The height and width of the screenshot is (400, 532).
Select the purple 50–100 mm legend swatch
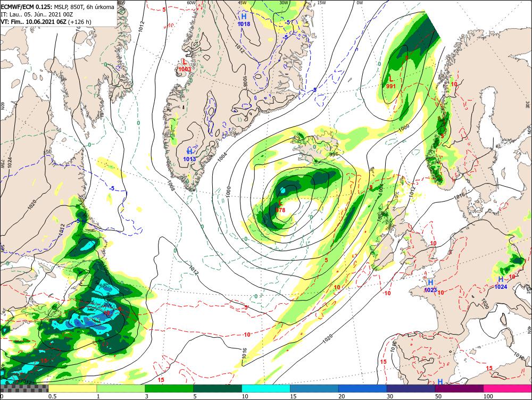coord(459,388)
